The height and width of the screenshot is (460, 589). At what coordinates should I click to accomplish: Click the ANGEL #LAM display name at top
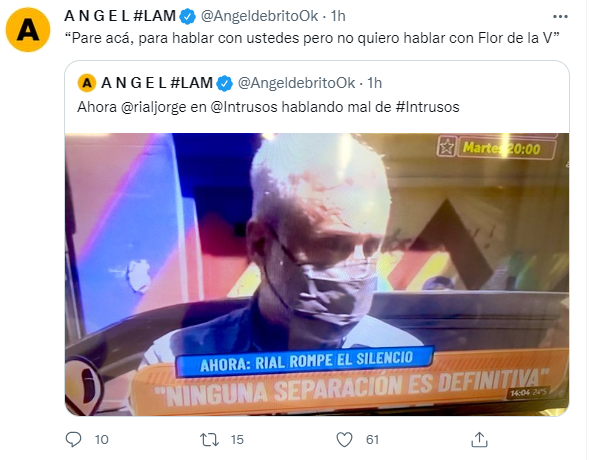120,16
